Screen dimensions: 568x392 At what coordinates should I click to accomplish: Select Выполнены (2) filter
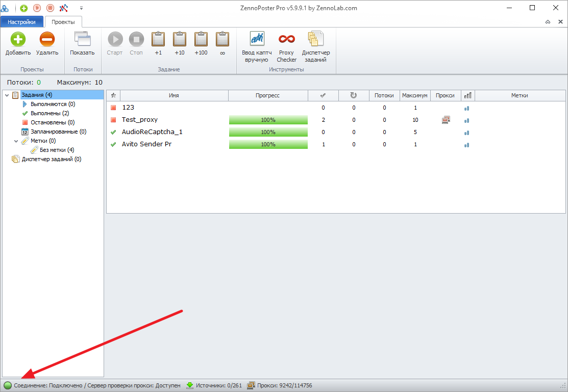(x=50, y=113)
